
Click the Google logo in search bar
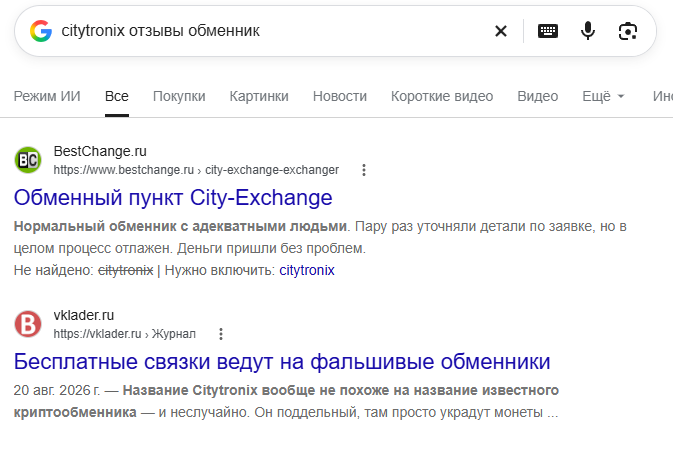tap(41, 31)
